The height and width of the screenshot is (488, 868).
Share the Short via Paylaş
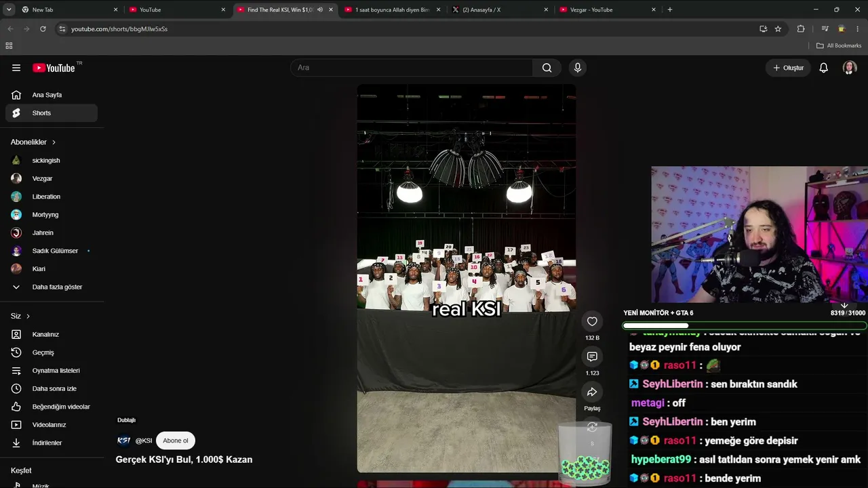[x=592, y=392]
